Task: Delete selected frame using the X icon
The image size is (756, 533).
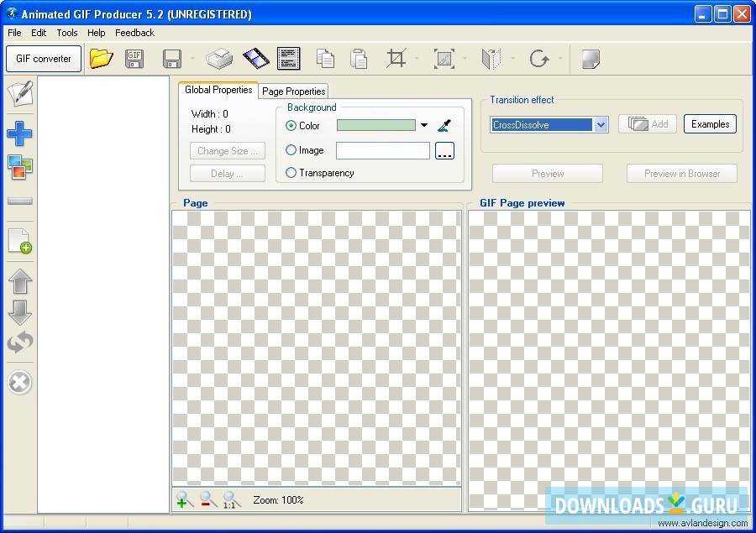Action: coord(18,383)
